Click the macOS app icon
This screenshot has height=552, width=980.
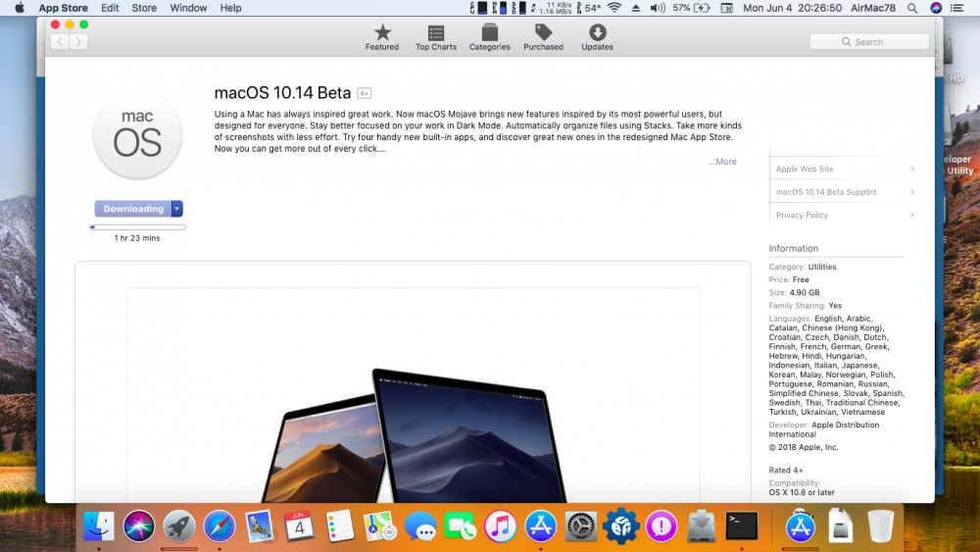(137, 134)
